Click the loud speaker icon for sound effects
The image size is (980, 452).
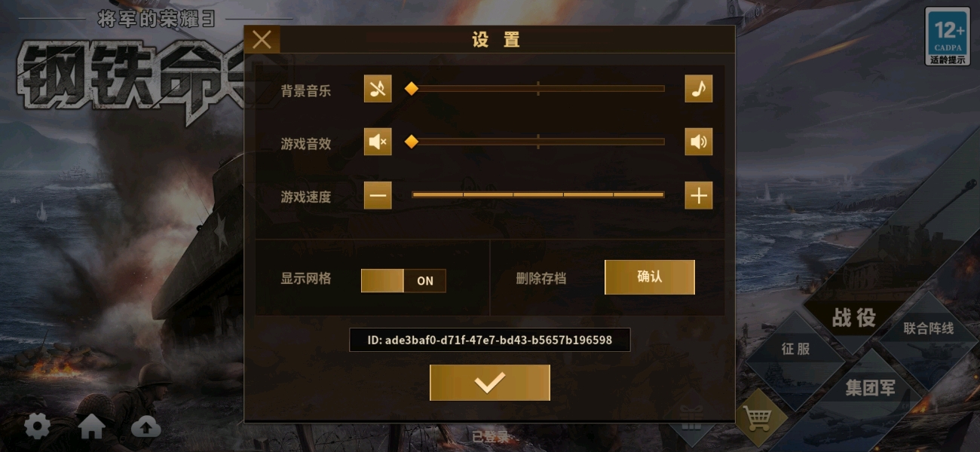(x=699, y=142)
